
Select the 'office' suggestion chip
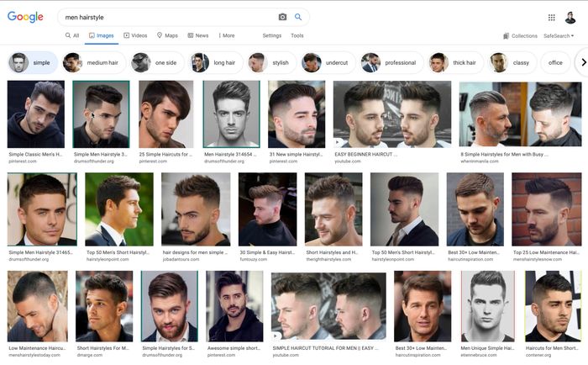pos(555,63)
